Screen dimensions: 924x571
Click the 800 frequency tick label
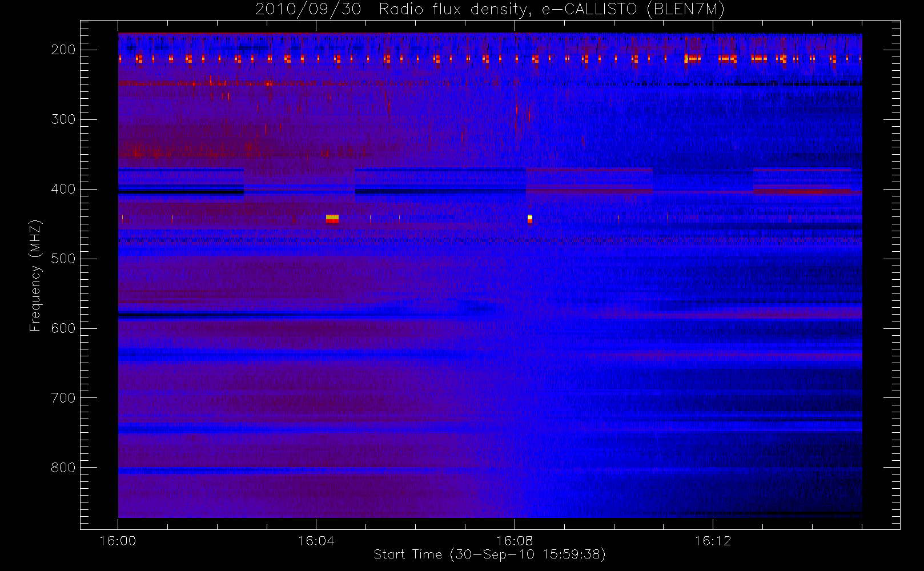[63, 468]
